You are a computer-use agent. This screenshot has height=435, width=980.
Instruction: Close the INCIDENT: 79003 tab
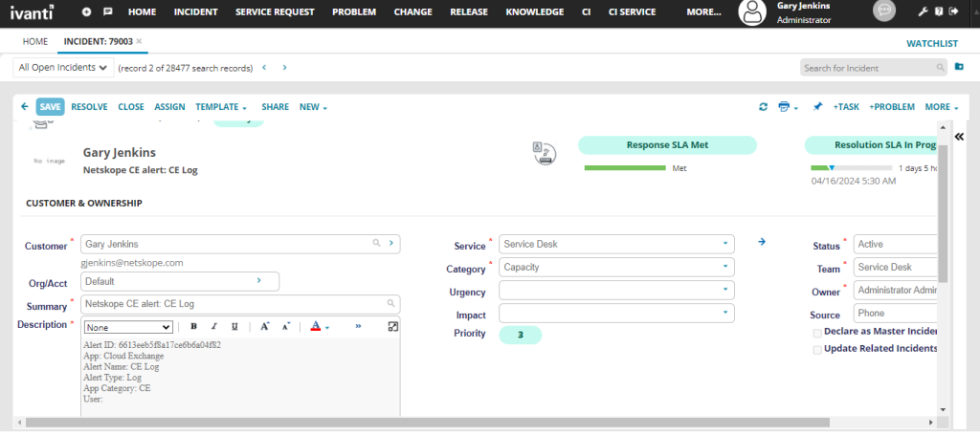(140, 41)
